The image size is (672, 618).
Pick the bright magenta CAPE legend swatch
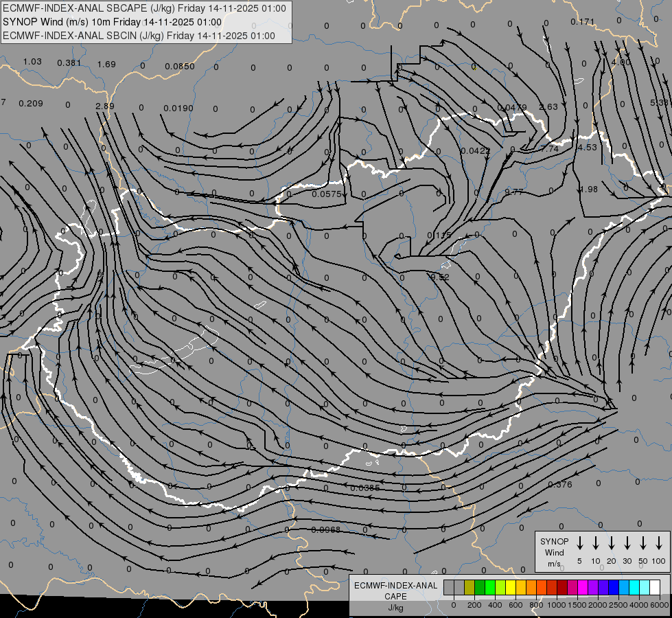[x=583, y=587]
